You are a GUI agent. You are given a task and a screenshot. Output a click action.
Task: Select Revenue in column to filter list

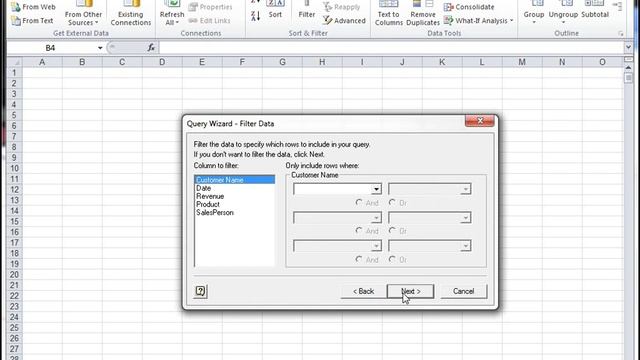(235, 196)
